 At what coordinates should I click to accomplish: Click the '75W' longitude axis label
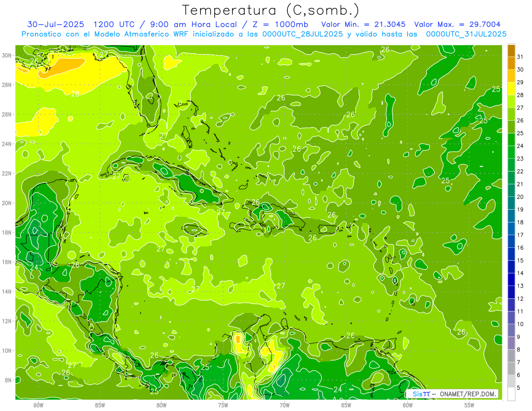[223, 405]
